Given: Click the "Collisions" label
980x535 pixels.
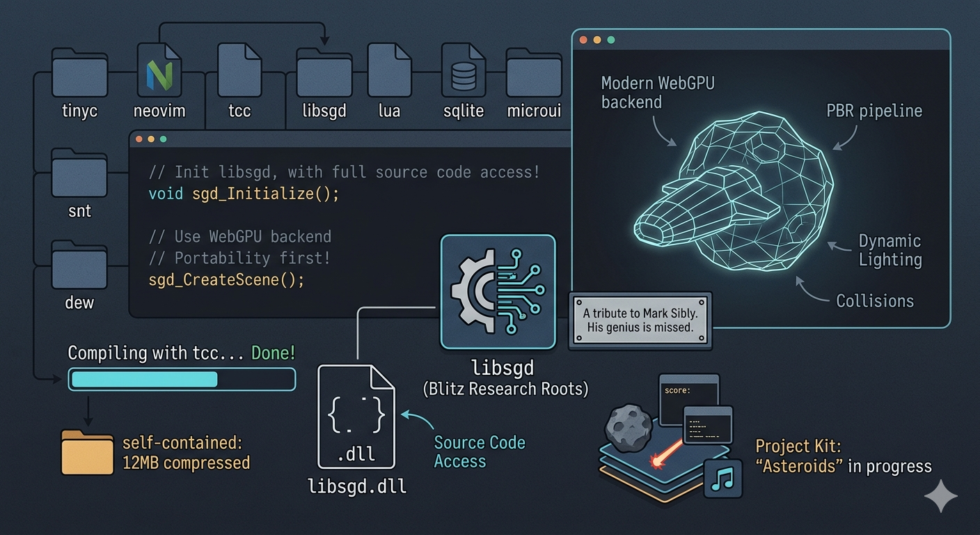Looking at the screenshot, I should (875, 301).
